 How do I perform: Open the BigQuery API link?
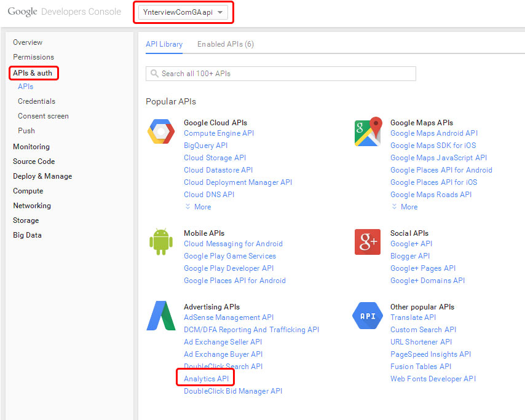click(205, 146)
